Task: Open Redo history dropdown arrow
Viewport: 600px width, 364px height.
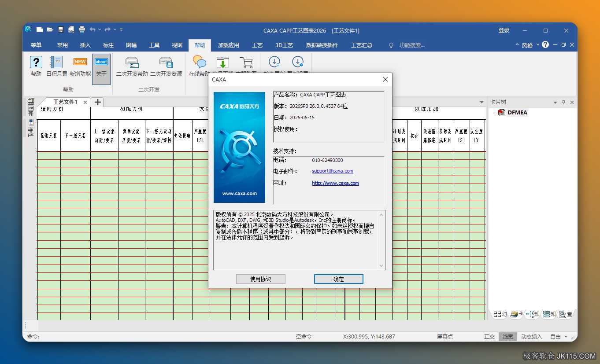Action: [x=115, y=29]
